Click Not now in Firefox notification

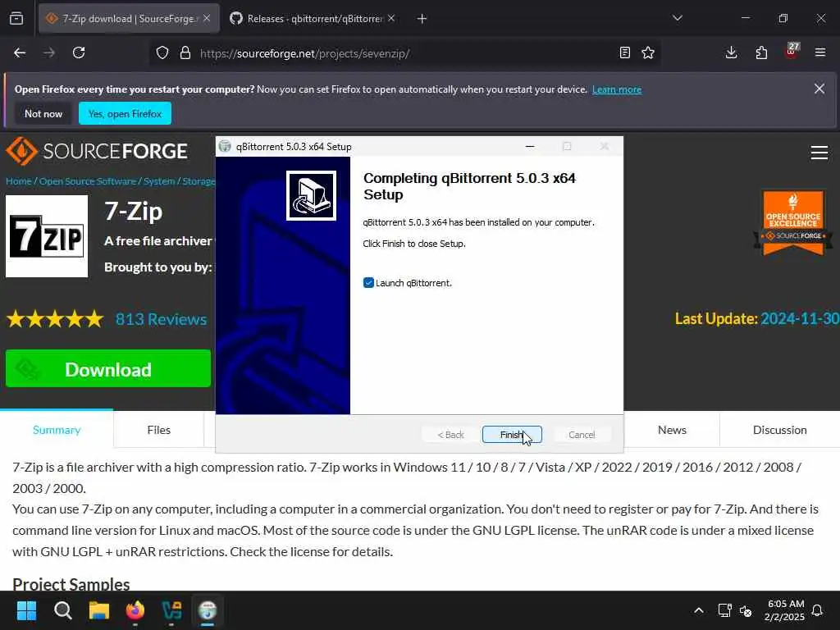(43, 113)
